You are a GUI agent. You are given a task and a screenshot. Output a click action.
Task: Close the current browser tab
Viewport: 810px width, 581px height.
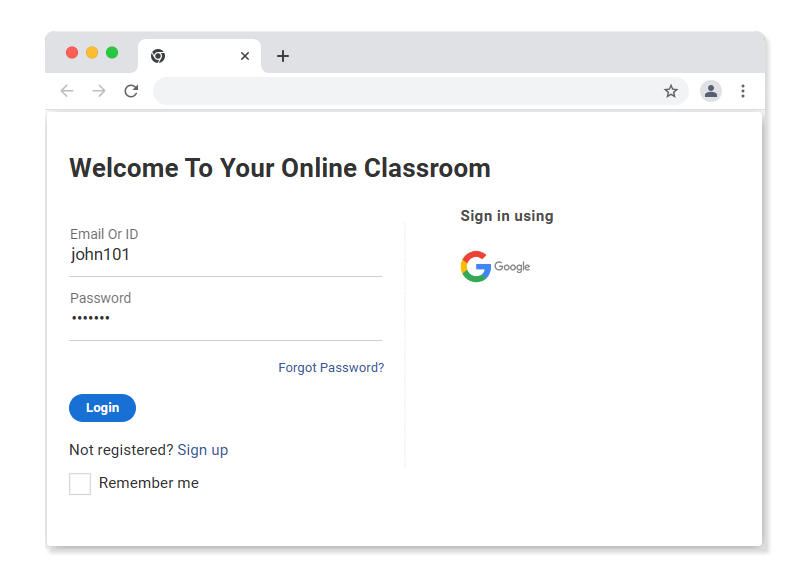[245, 56]
